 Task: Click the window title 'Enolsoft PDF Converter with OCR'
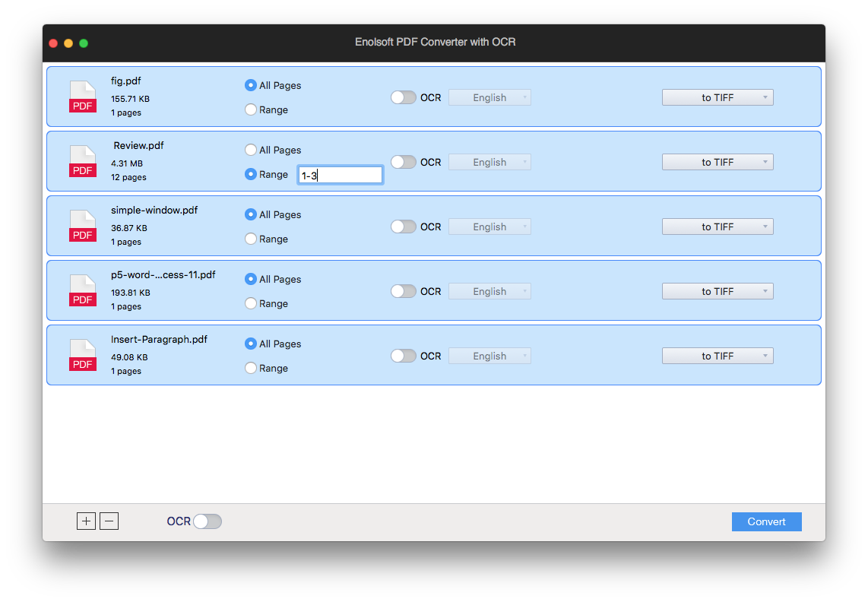(435, 42)
